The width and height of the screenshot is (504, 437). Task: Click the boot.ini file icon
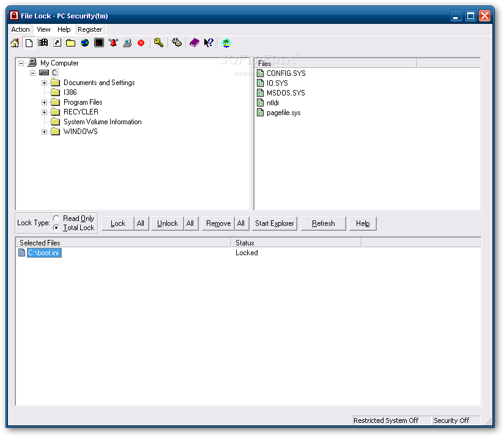(x=21, y=252)
